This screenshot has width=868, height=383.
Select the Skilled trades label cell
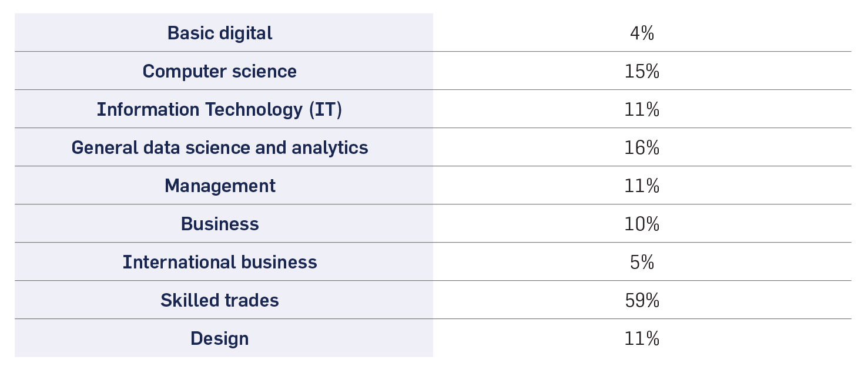click(220, 300)
